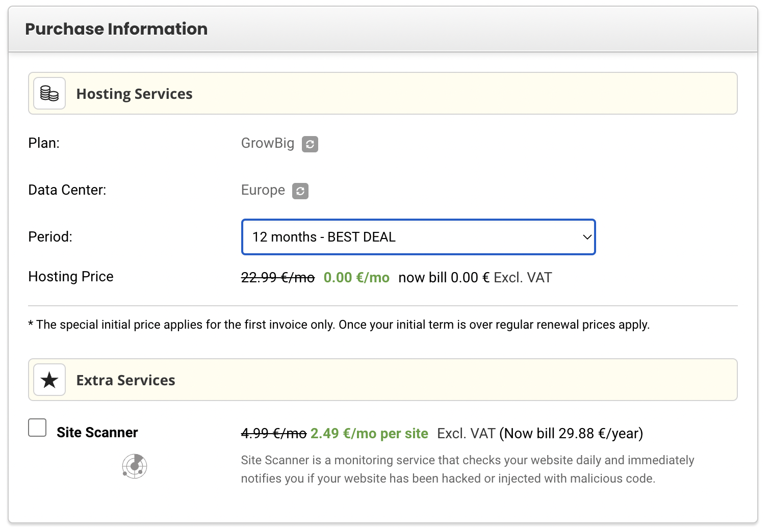771x532 pixels.
Task: Click the Extra Services heading
Action: point(126,380)
